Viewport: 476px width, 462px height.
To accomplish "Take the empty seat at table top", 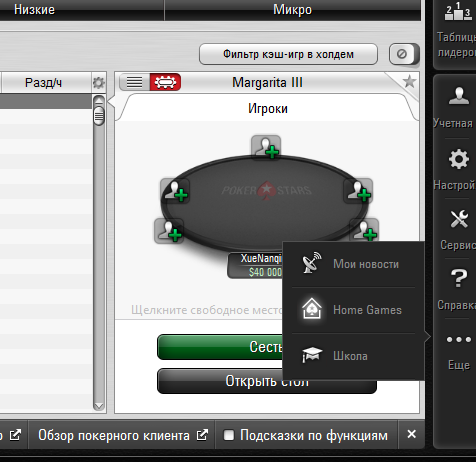I will tap(266, 147).
